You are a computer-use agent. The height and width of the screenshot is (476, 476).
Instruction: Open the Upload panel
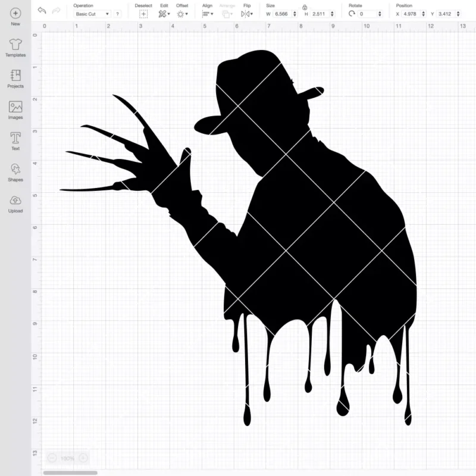tap(15, 203)
